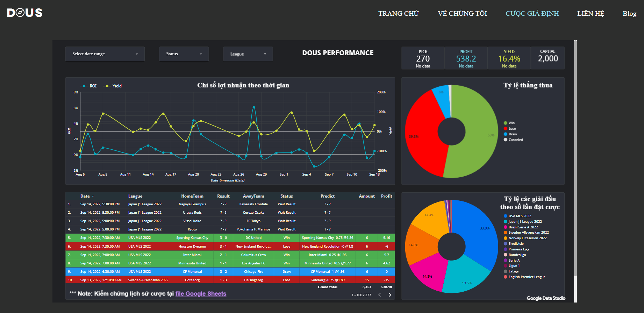Open the Status filter dropdown
The height and width of the screenshot is (313, 644).
(x=184, y=54)
